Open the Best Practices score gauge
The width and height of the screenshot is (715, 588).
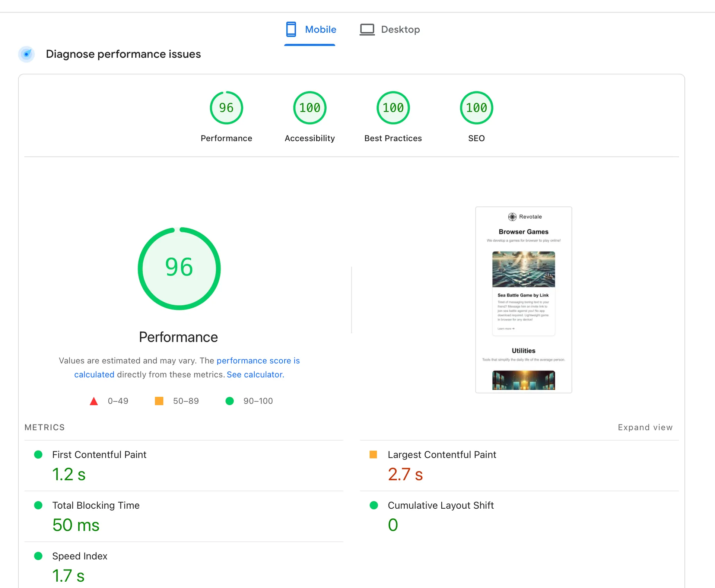[x=393, y=108]
